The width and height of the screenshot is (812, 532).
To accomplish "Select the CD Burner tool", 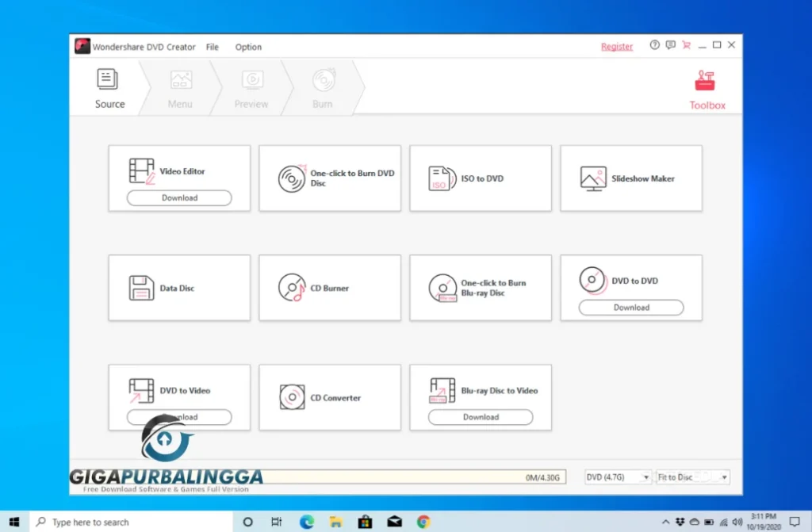I will pos(329,287).
